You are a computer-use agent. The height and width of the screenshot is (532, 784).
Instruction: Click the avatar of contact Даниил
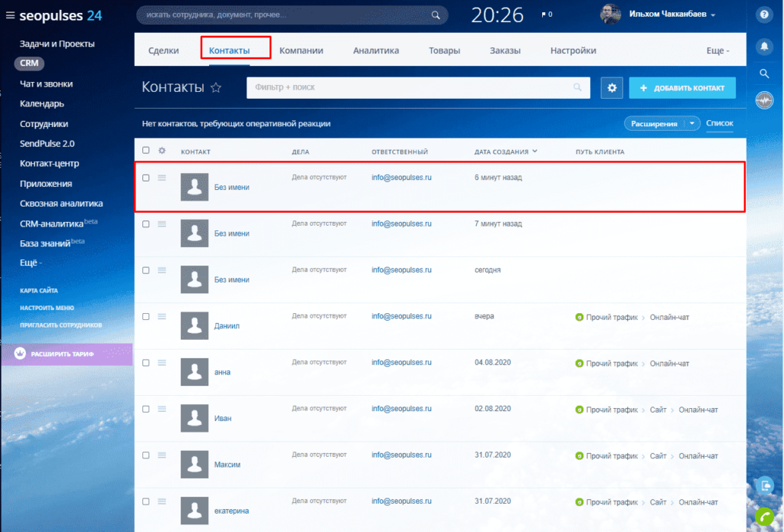pos(194,325)
